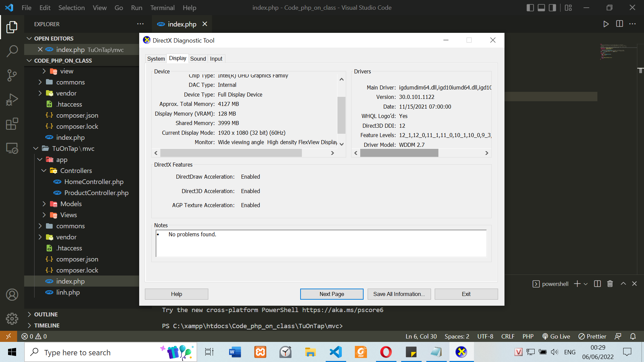Add a new terminal with plus icon

[x=577, y=284]
